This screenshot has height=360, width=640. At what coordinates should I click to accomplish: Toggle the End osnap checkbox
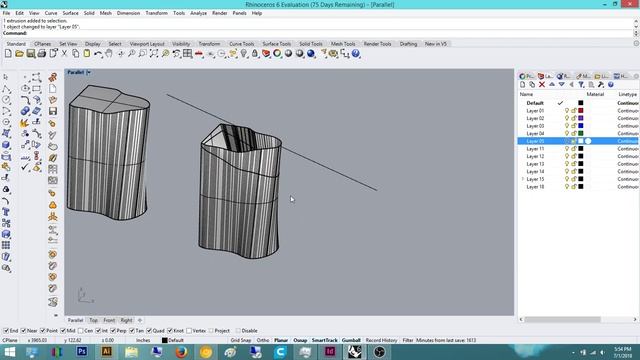coord(6,331)
